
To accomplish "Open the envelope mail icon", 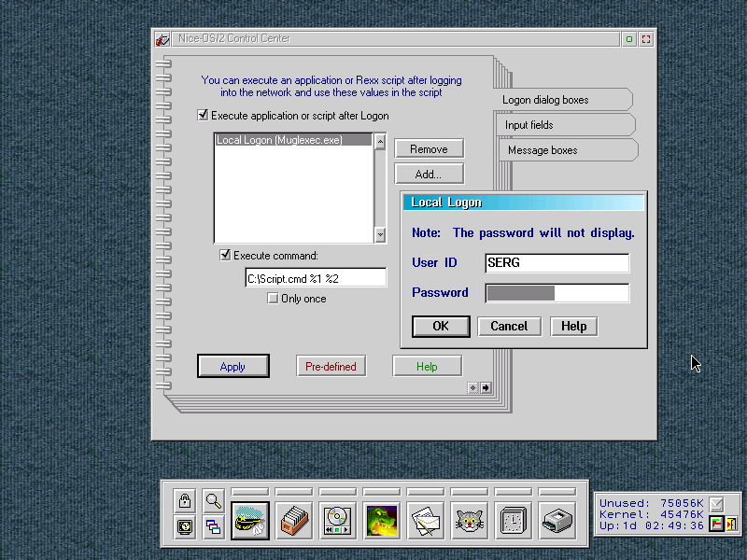I will point(426,521).
